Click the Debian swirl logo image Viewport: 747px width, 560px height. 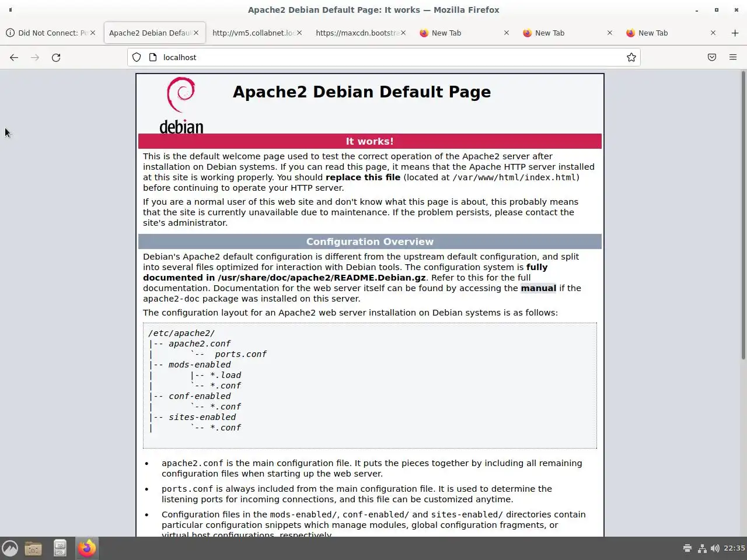pos(181,105)
